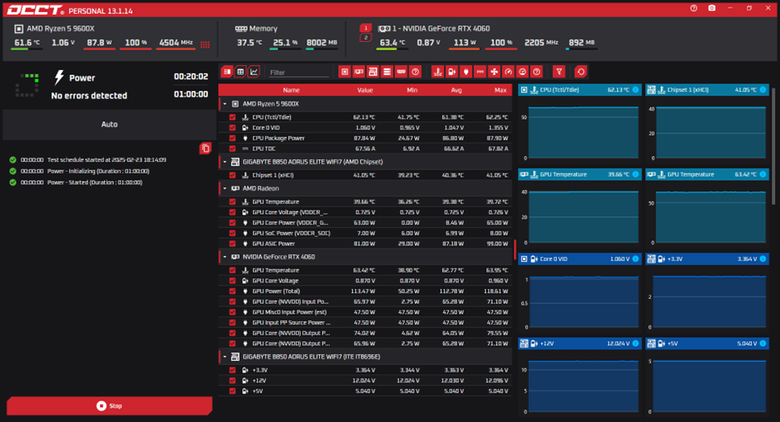Sort table by the Name column header
780x422 pixels.
[x=291, y=90]
